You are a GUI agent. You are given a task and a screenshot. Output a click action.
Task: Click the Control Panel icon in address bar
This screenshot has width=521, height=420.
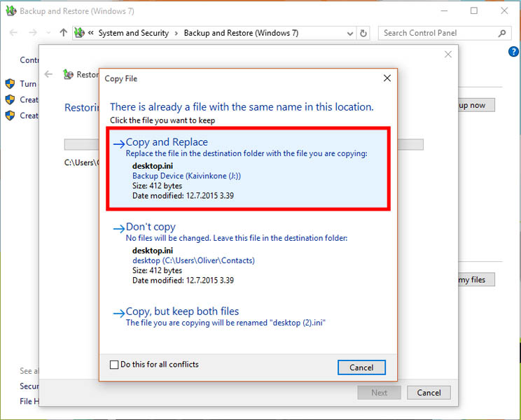(80, 33)
